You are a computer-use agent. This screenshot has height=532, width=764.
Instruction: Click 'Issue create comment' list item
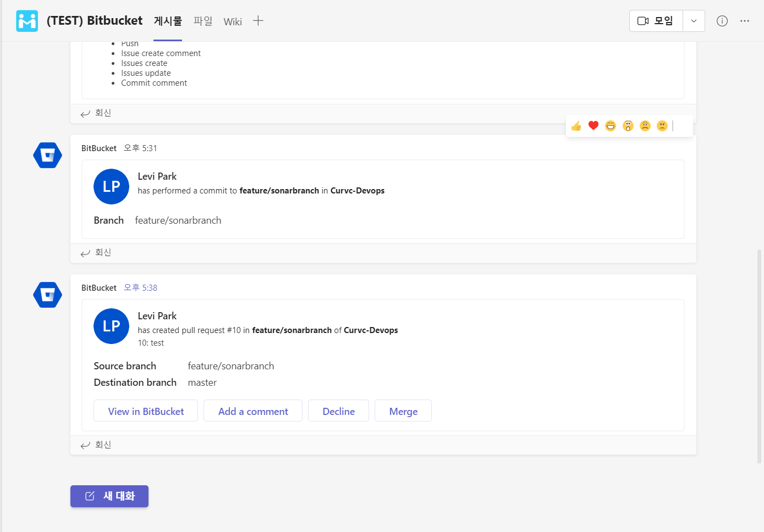[x=161, y=53]
